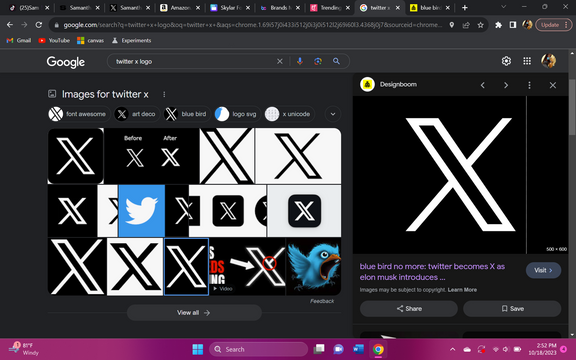
Task: Submit search with the magnifier icon
Action: pos(336,61)
